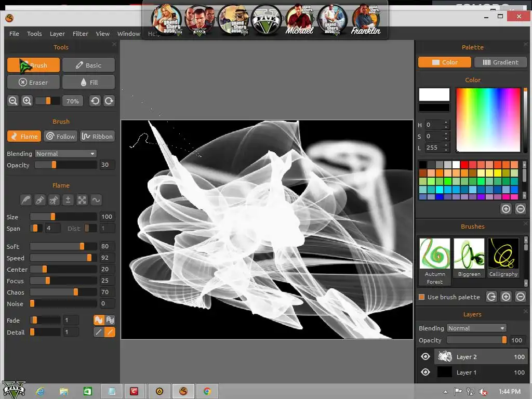Choose the Eraser tool
This screenshot has height=399, width=532.
pos(33,83)
